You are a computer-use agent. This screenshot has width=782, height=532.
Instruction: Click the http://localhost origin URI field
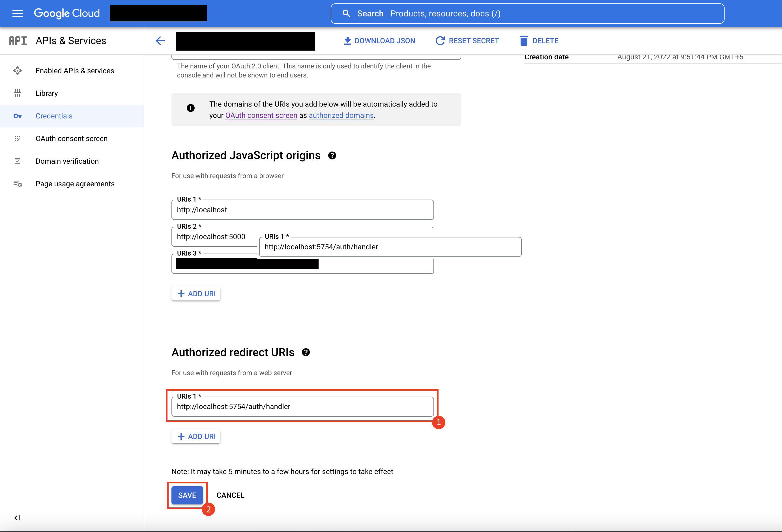pyautogui.click(x=302, y=210)
